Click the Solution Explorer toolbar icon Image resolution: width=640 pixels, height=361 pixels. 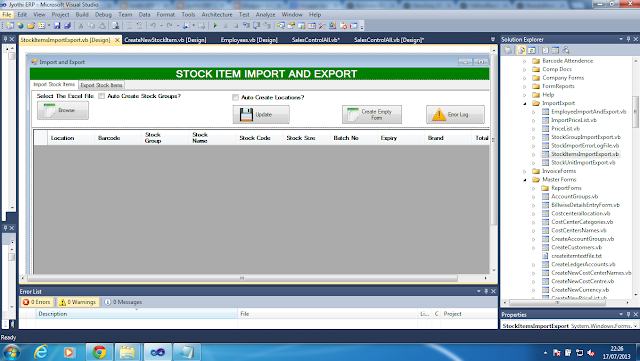(x=280, y=25)
